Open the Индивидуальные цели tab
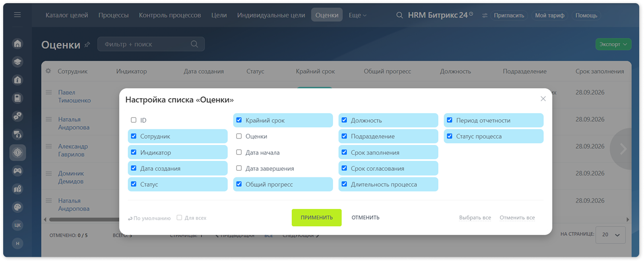This screenshot has width=644, height=262. pos(271,15)
